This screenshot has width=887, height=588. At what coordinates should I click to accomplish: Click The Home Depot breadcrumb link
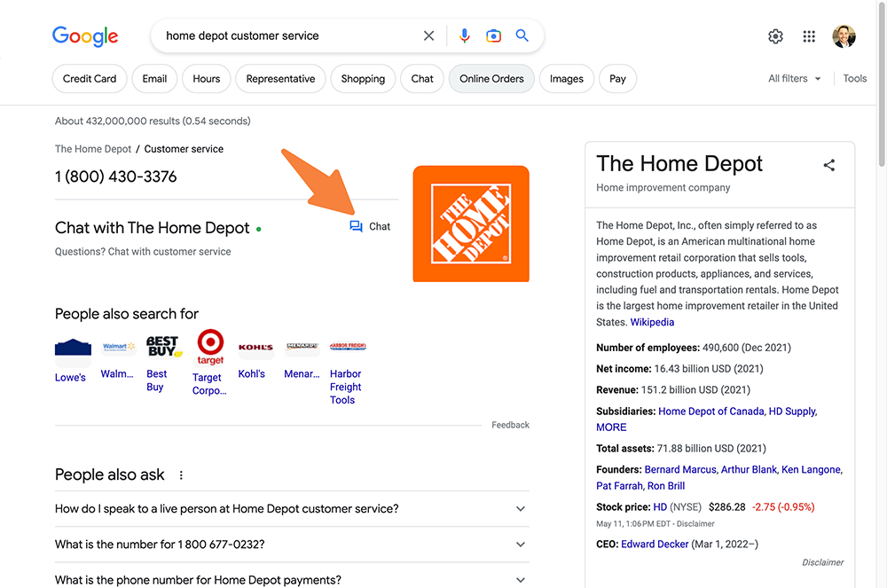point(93,149)
